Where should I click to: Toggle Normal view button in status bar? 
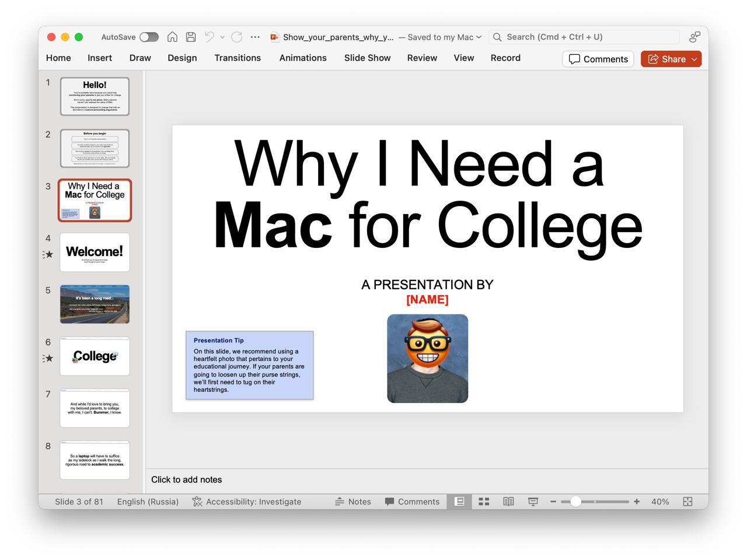459,502
